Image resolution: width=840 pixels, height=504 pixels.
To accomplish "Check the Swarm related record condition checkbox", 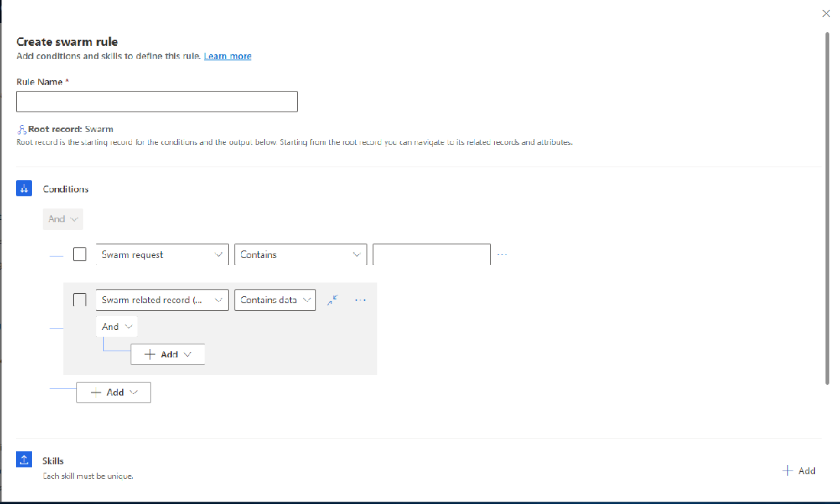I will pyautogui.click(x=79, y=299).
